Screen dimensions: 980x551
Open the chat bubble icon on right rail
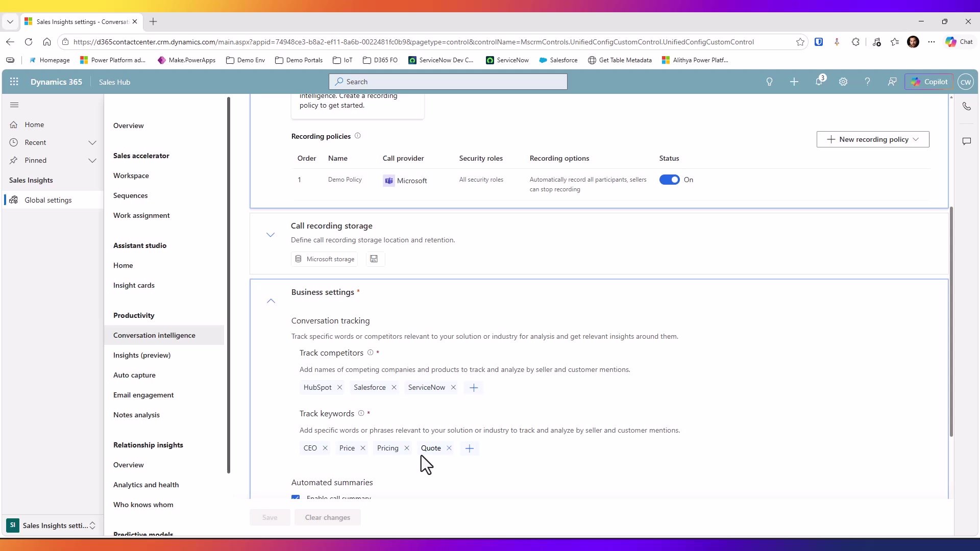pos(967,141)
